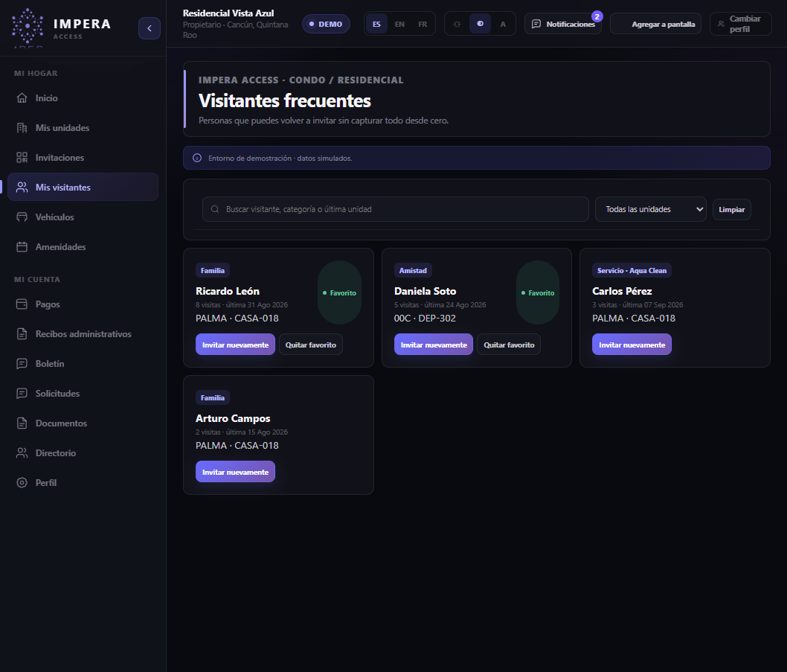Go to Inicio in the sidebar
The height and width of the screenshot is (672, 787).
(x=83, y=98)
